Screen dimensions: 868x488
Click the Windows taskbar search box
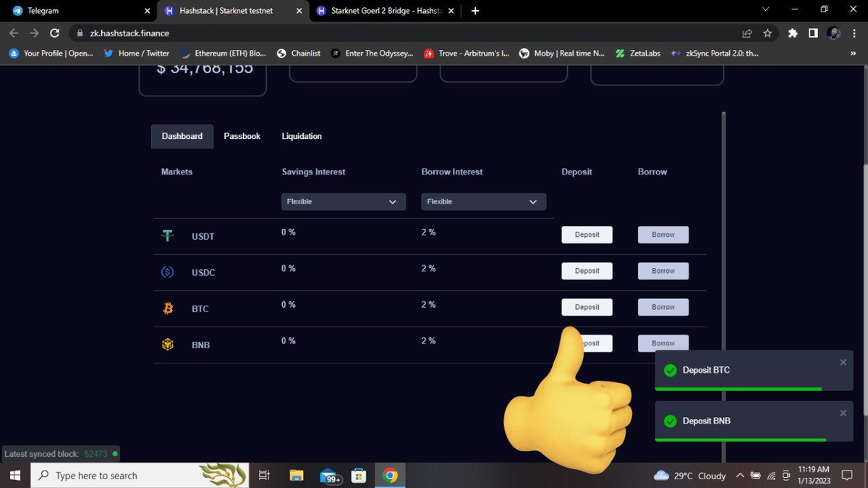(x=139, y=476)
